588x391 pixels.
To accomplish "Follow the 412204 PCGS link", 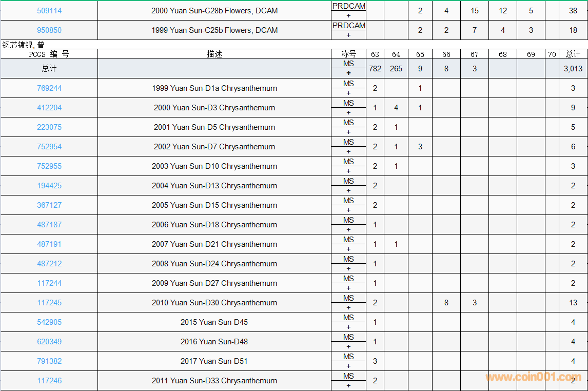I will tap(49, 108).
